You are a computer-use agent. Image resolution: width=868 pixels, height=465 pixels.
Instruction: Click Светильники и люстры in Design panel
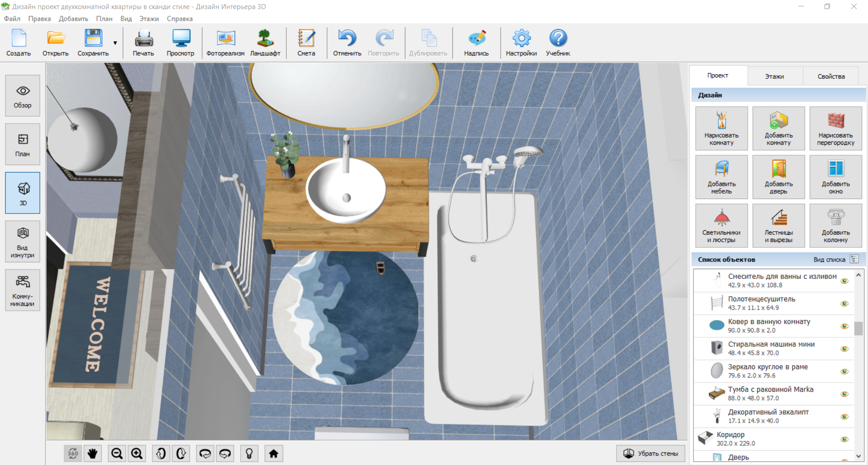[x=721, y=225]
